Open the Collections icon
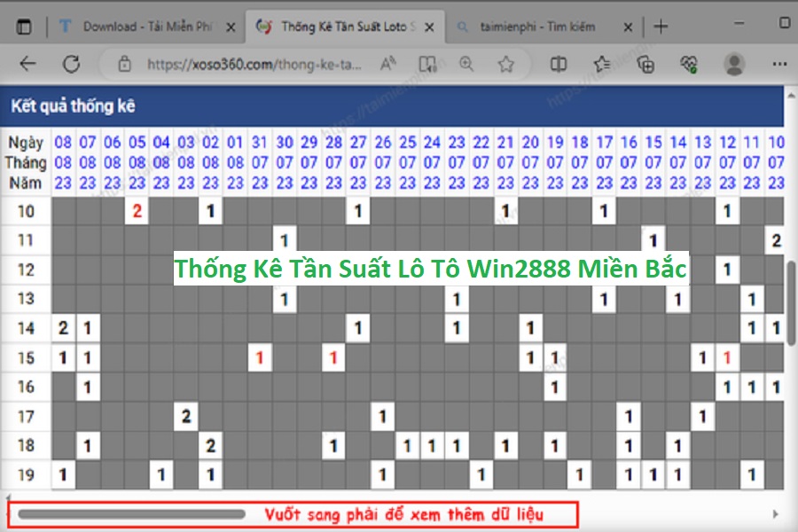The height and width of the screenshot is (532, 798). click(x=646, y=64)
